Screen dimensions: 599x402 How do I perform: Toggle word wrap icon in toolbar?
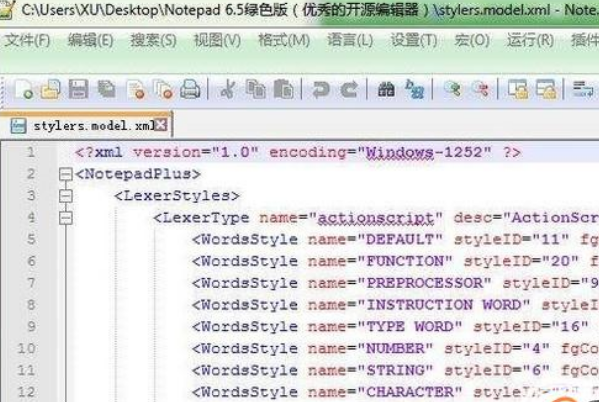[x=583, y=89]
